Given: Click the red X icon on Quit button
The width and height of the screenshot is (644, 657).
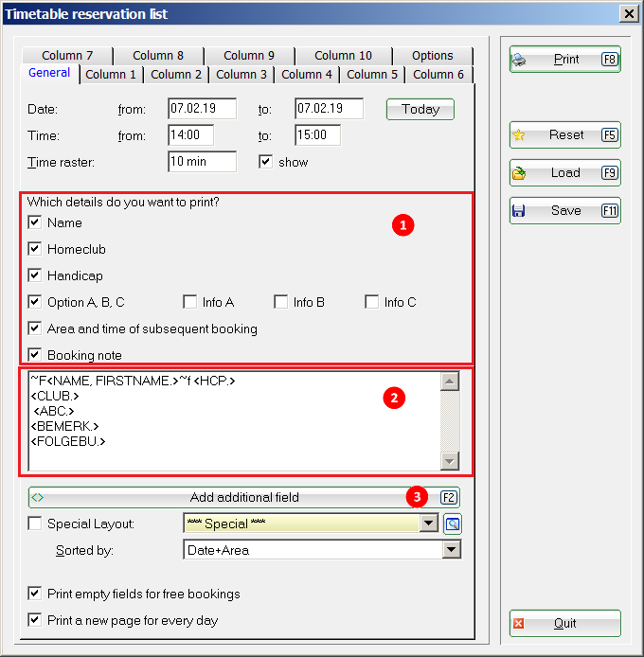Looking at the screenshot, I should [x=519, y=624].
